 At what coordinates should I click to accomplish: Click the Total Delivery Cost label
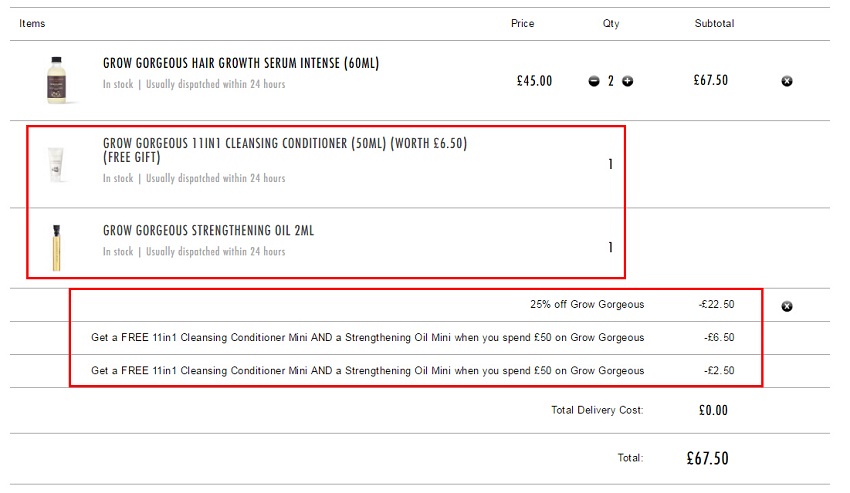[x=597, y=410]
